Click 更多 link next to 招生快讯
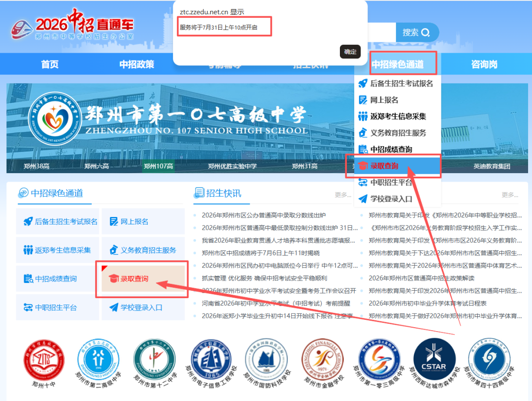 343,194
